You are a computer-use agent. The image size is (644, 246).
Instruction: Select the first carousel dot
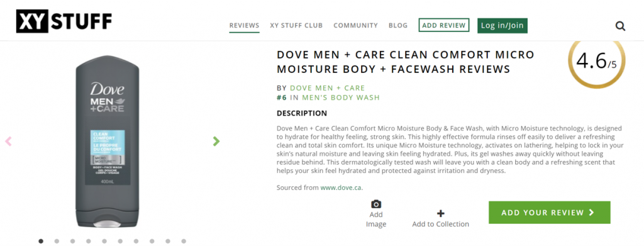pyautogui.click(x=41, y=241)
